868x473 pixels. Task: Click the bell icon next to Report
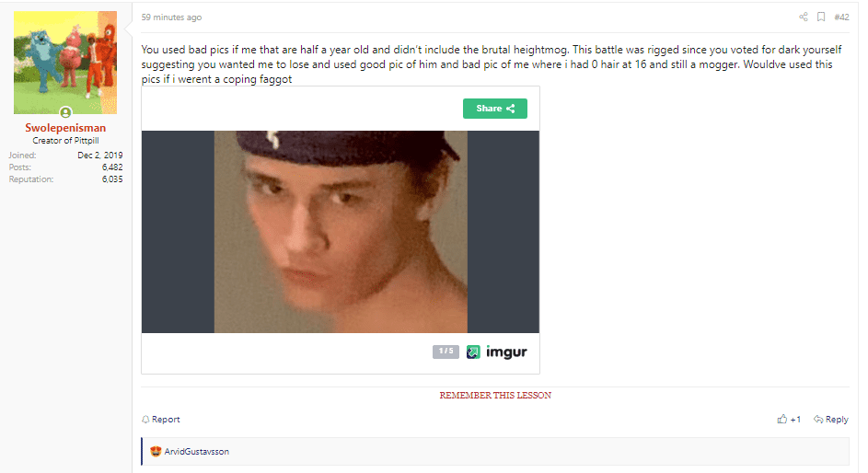(145, 420)
